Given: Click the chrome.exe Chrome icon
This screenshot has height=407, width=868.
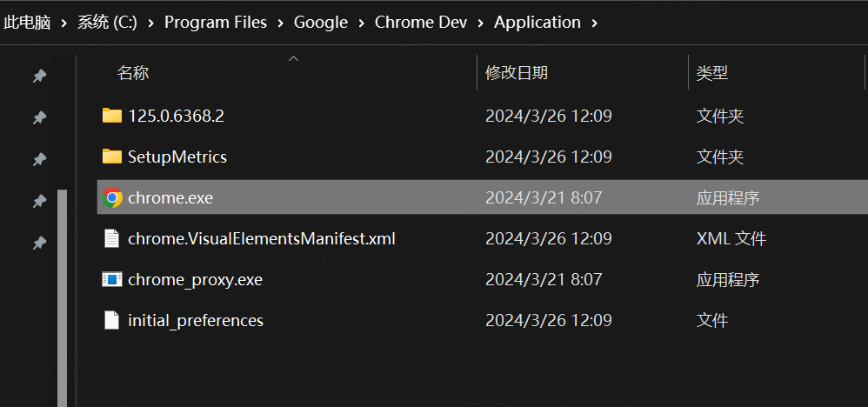Looking at the screenshot, I should tap(111, 198).
